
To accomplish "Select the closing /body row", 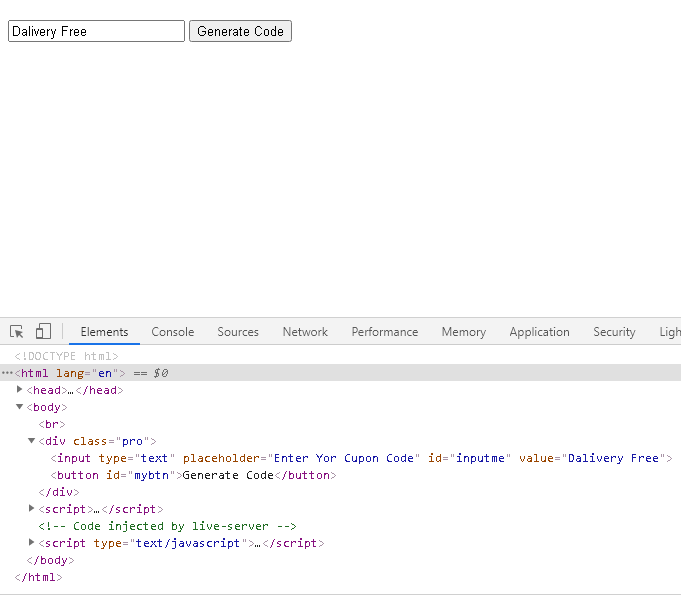I will [x=50, y=560].
